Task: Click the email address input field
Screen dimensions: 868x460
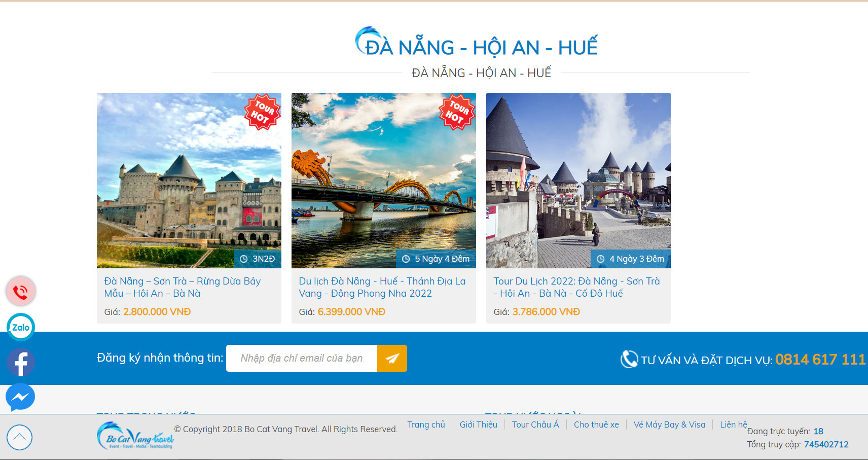Action: pos(302,358)
